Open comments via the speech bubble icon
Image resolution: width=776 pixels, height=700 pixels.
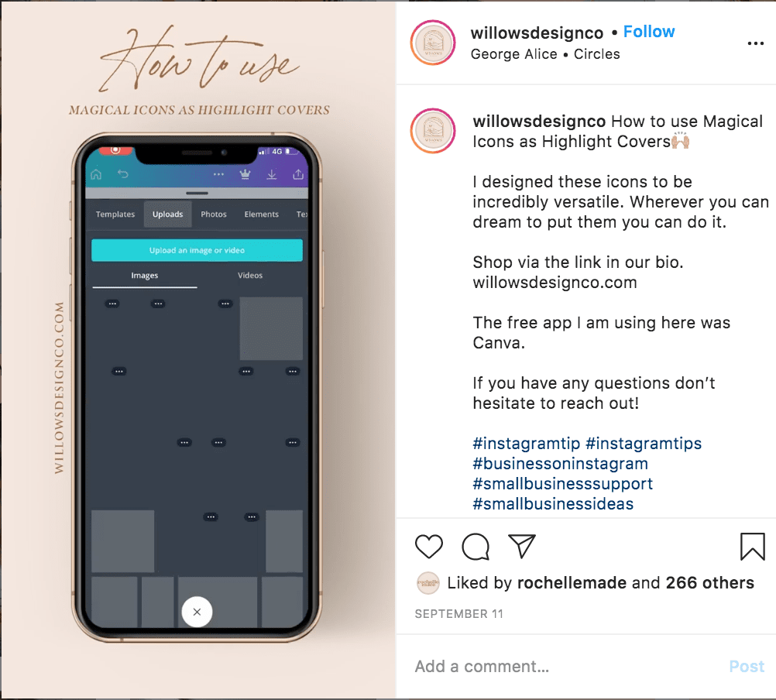pyautogui.click(x=476, y=547)
